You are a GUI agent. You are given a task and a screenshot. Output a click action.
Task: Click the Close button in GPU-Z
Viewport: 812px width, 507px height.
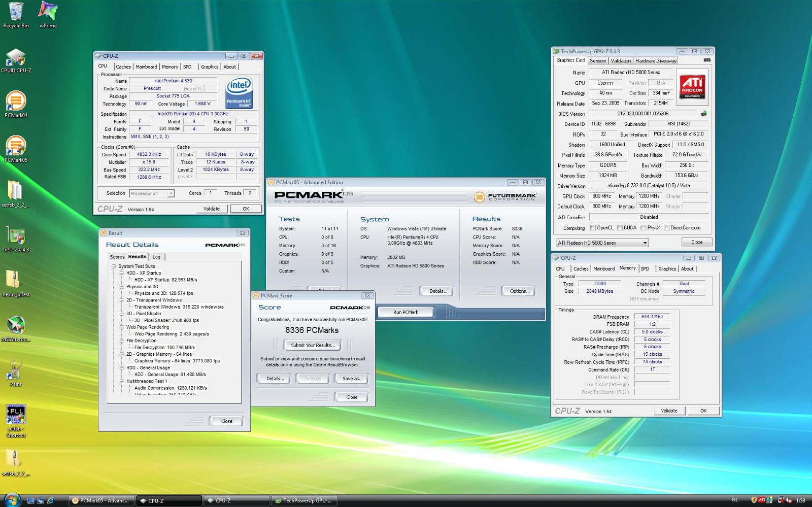point(697,242)
